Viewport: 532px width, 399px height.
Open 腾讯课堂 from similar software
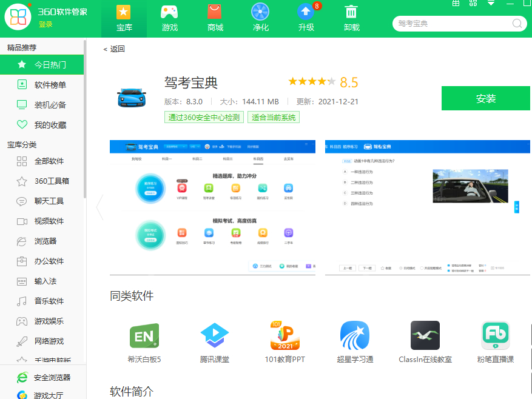[x=214, y=343]
